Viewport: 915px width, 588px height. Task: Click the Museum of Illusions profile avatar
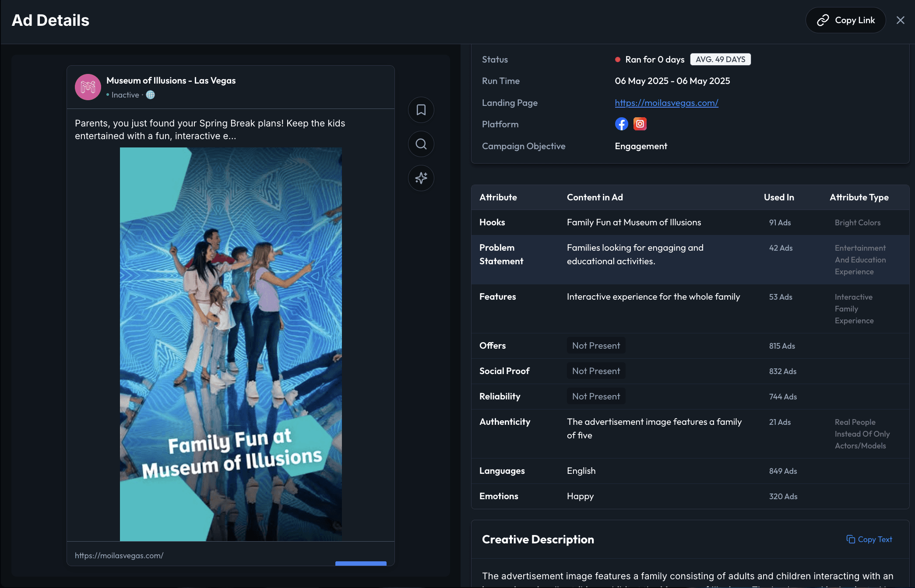coord(88,87)
